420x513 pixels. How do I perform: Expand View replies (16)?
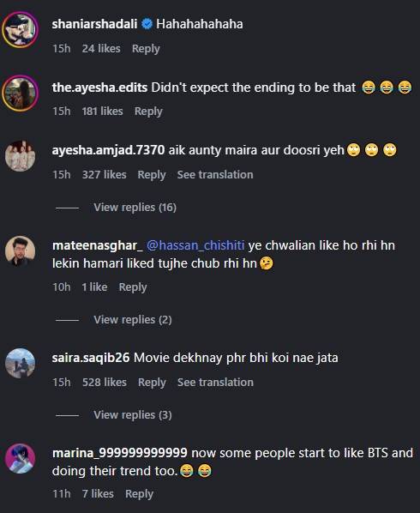(135, 207)
